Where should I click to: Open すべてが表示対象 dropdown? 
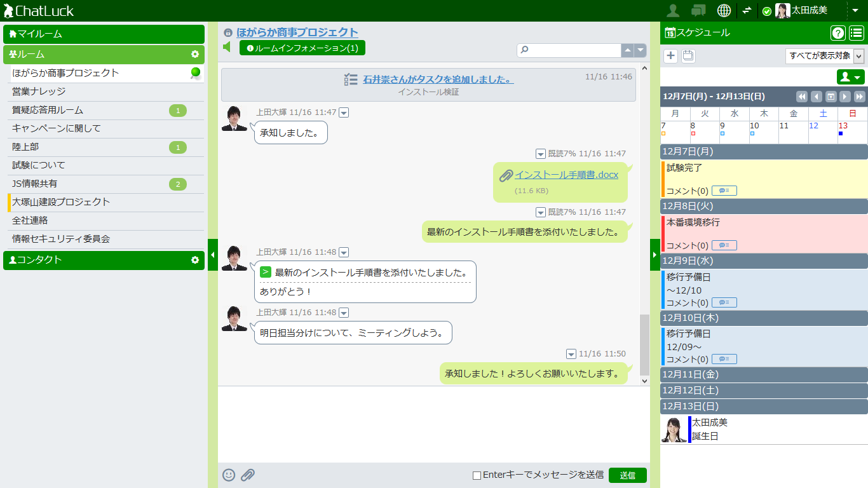[825, 56]
